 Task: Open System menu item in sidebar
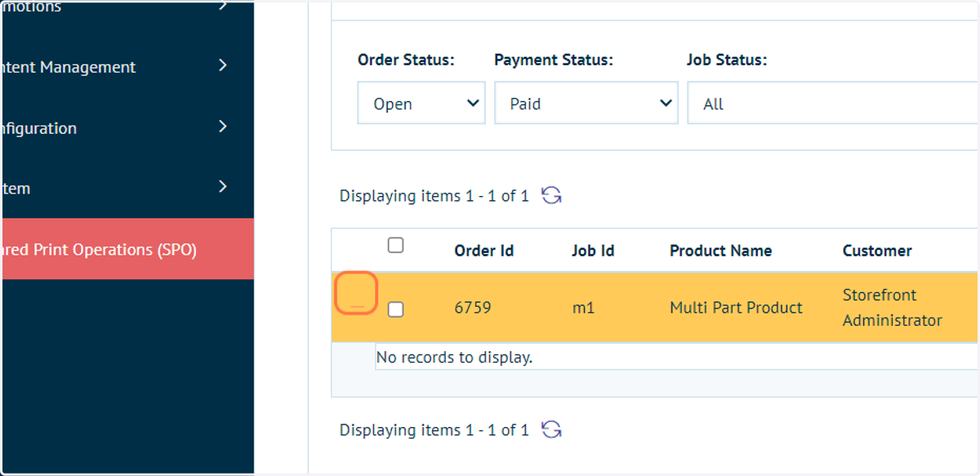tap(127, 189)
